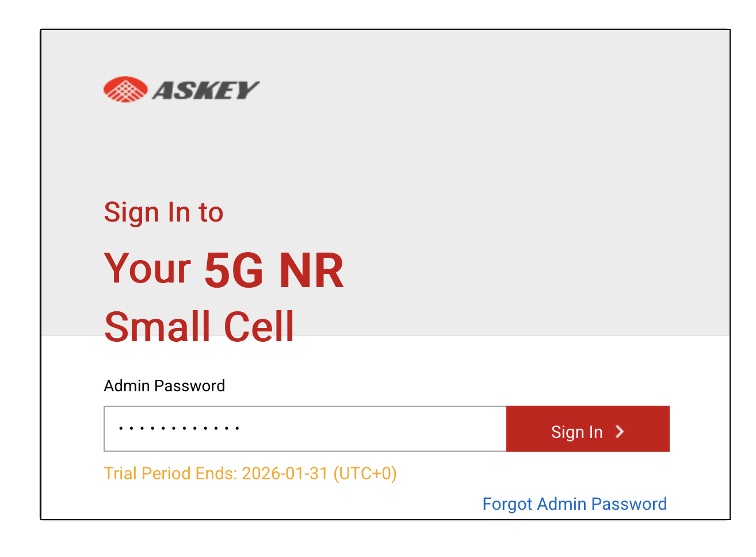Click the "Sign In" label inside red button

(x=576, y=432)
